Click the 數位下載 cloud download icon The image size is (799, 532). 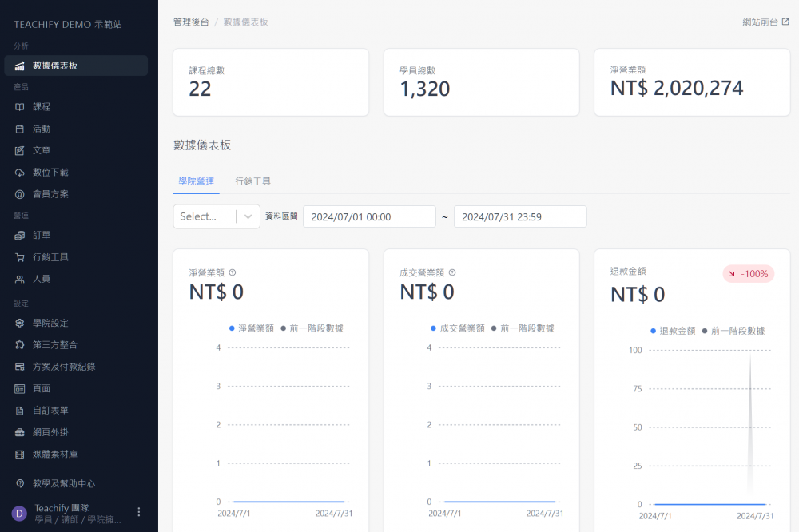coord(20,173)
